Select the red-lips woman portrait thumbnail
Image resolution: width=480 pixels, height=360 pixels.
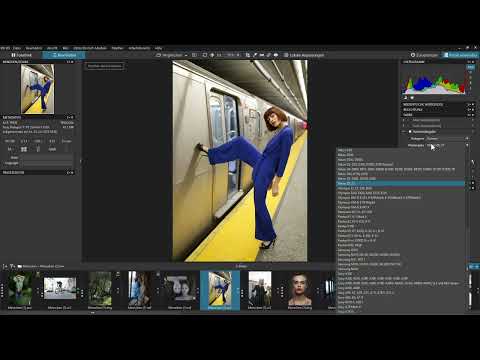click(300, 289)
